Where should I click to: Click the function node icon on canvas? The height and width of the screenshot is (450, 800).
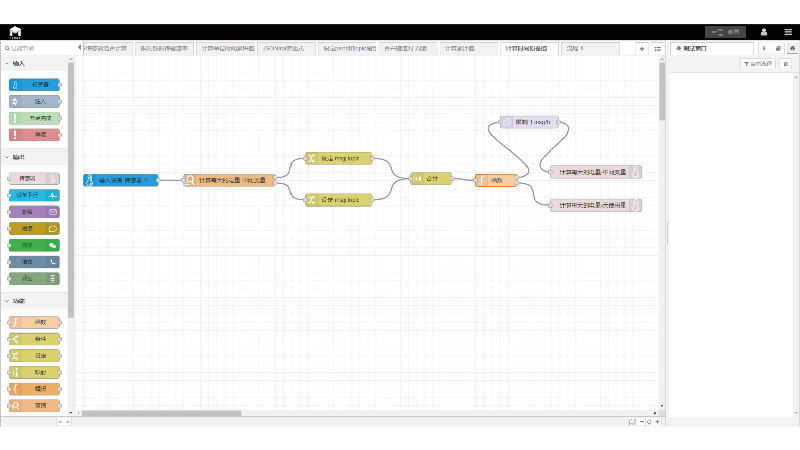pyautogui.click(x=481, y=179)
